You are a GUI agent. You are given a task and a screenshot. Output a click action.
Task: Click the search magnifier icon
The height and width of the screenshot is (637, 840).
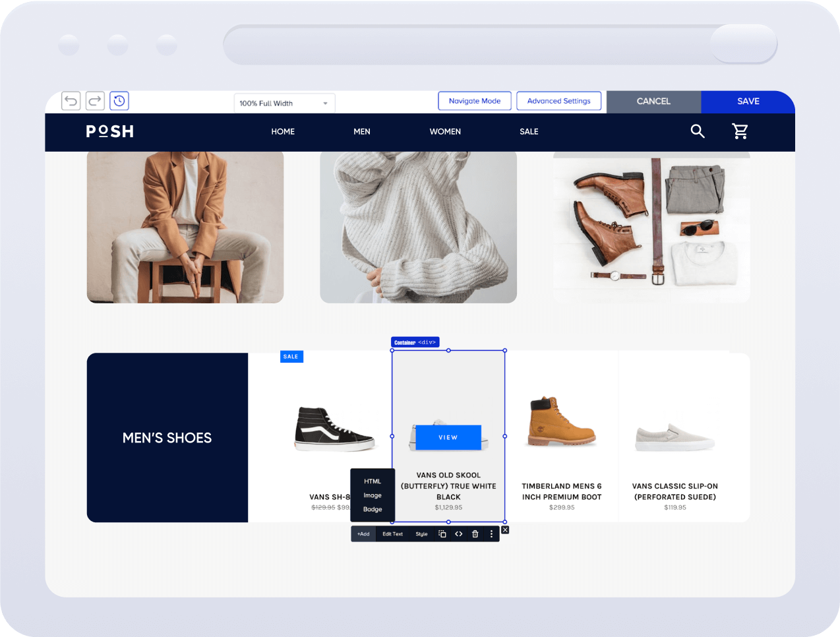(697, 131)
